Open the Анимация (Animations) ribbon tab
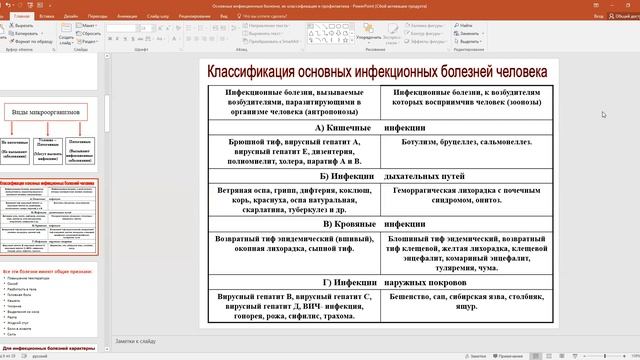This screenshot has height=360, width=640. [127, 16]
